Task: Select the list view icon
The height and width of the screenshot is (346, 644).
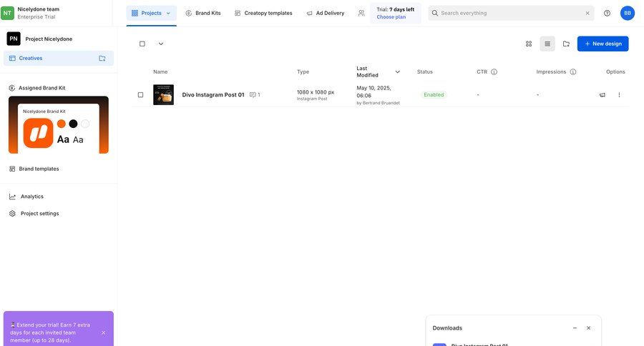Action: click(547, 44)
